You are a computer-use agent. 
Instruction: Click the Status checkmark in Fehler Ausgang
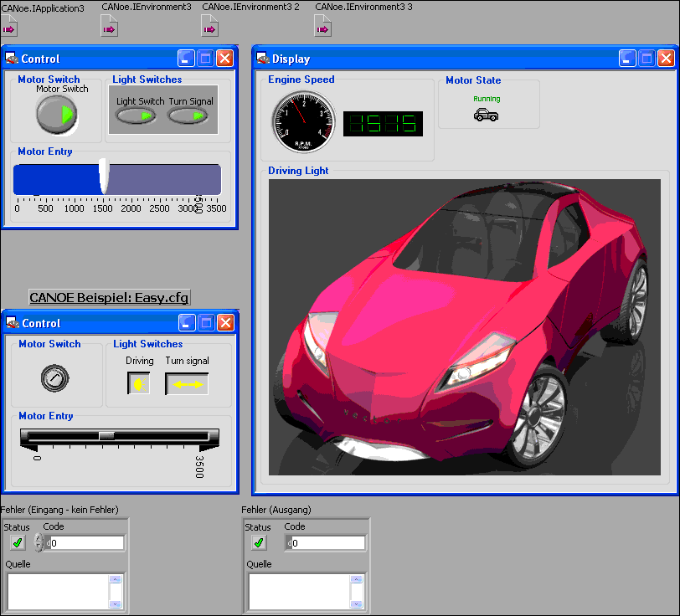(258, 542)
